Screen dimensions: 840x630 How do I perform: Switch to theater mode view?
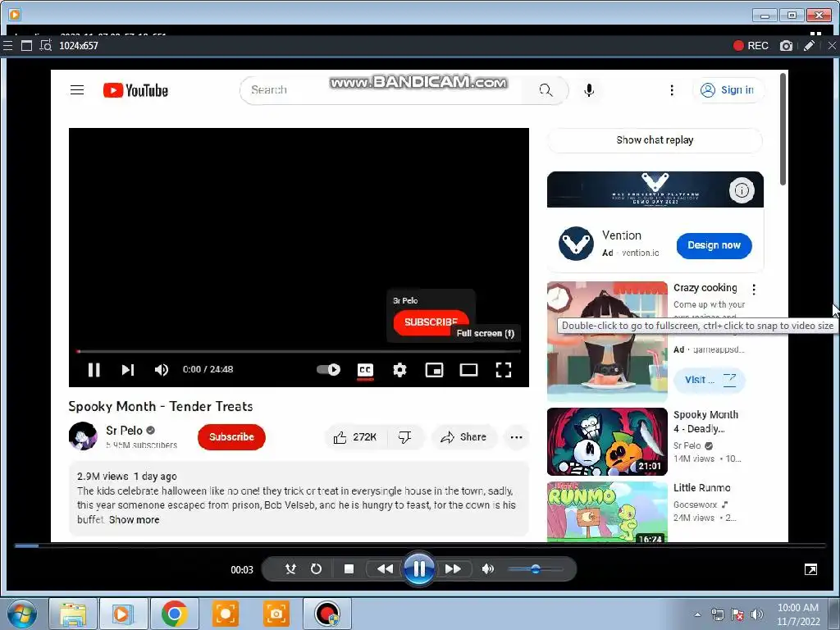click(x=468, y=370)
